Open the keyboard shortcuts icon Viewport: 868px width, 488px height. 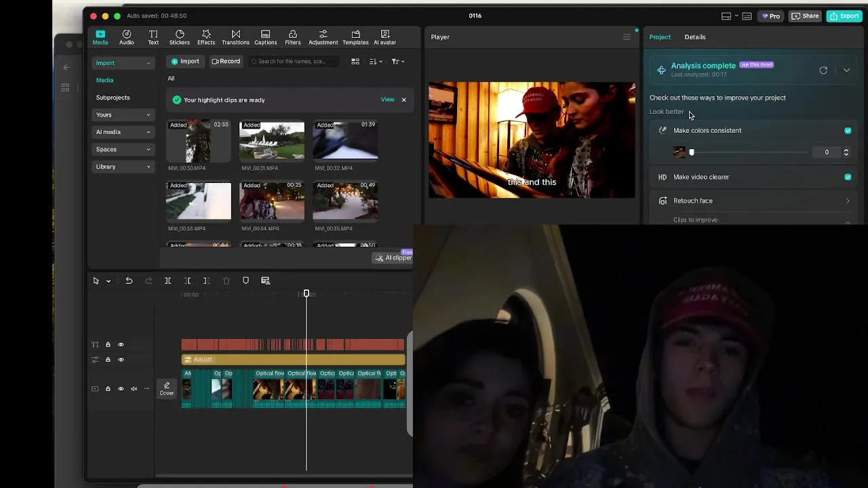tap(747, 16)
